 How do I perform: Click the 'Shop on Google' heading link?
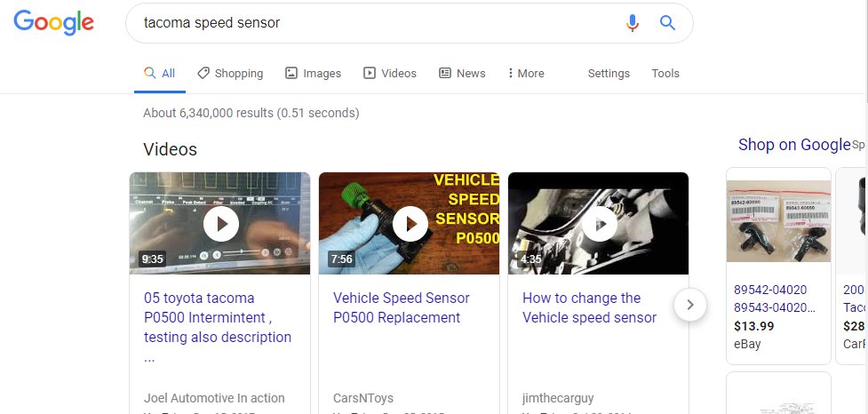click(x=794, y=145)
